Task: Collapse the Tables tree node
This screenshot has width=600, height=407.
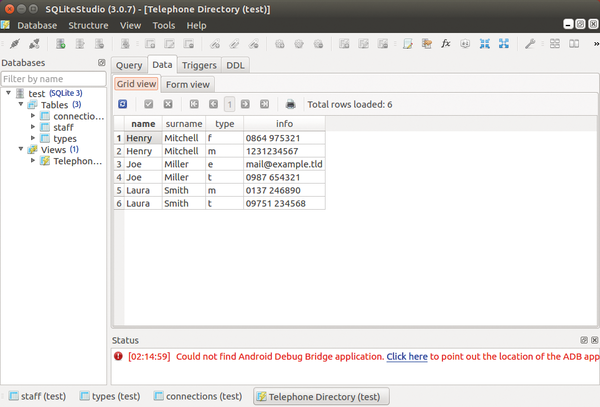Action: (x=21, y=105)
